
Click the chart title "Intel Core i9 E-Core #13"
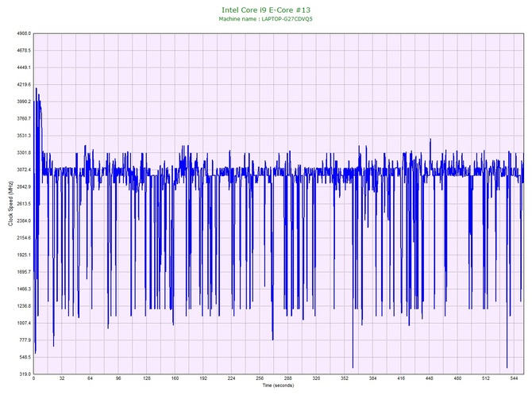[x=266, y=10]
